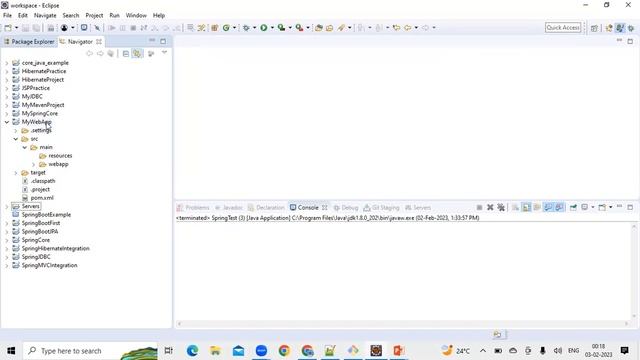Open the Debug button dropdown arrow
Screen dimensions: 640x360
click(254, 28)
